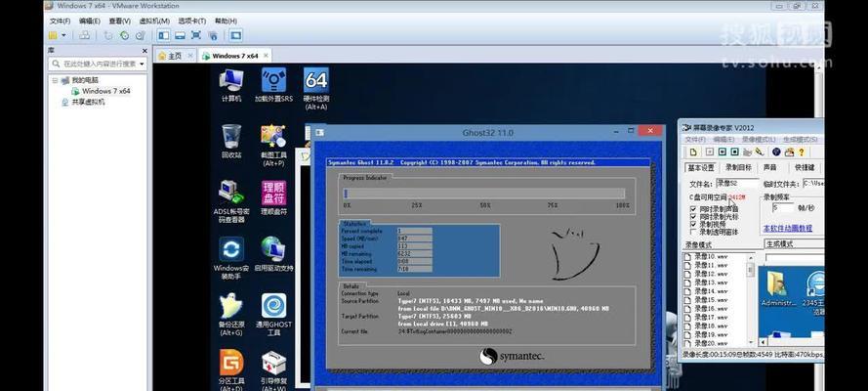Click VMware console view toolbar icon

pos(236,35)
